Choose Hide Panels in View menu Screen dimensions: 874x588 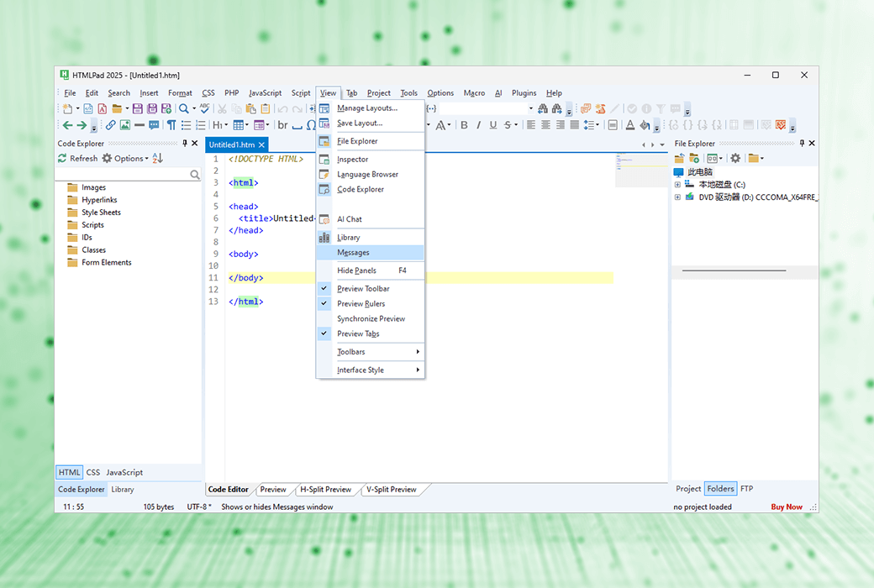(370, 270)
